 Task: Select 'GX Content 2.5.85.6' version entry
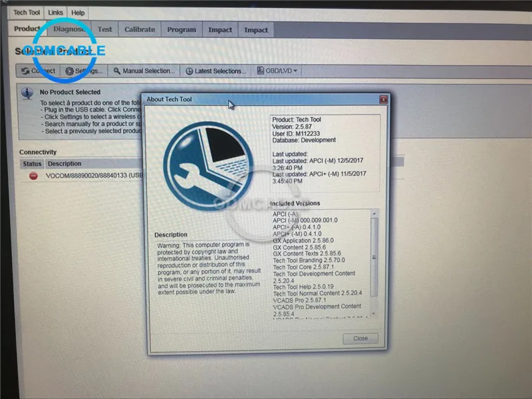[x=299, y=247]
